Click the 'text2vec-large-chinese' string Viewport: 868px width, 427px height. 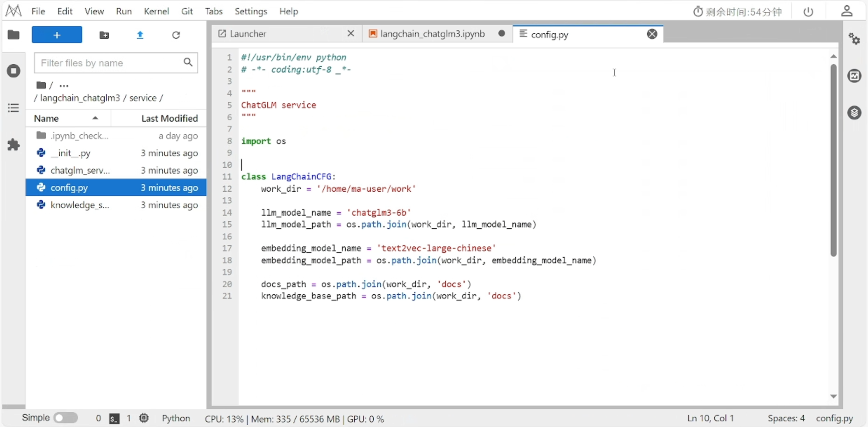pyautogui.click(x=436, y=248)
